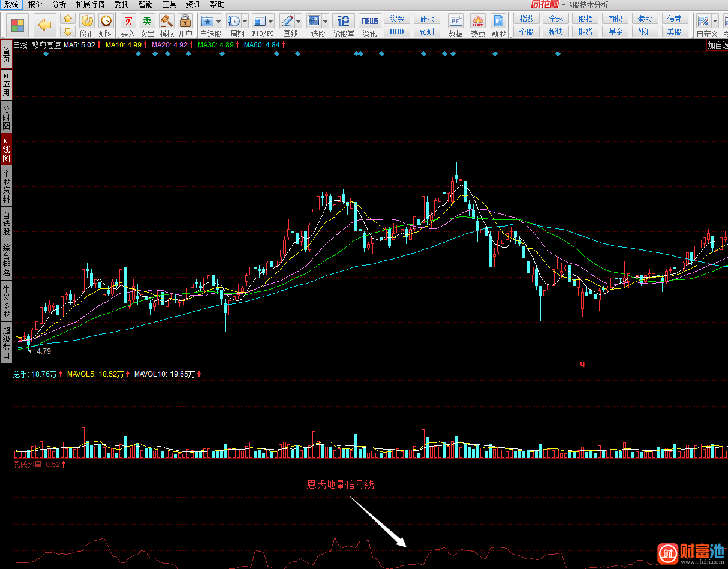Switch to K线图 side tab
Screen dimensions: 728x569
click(x=6, y=149)
